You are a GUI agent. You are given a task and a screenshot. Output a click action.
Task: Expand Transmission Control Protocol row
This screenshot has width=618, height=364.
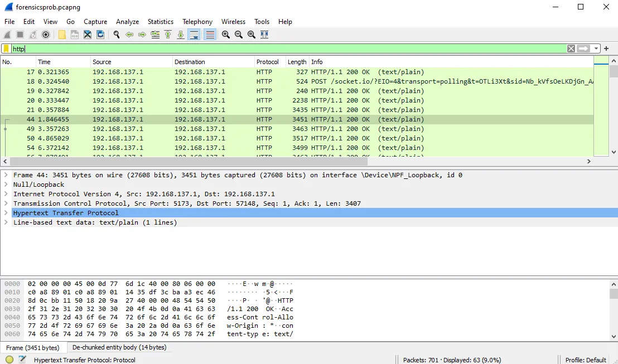[6, 203]
